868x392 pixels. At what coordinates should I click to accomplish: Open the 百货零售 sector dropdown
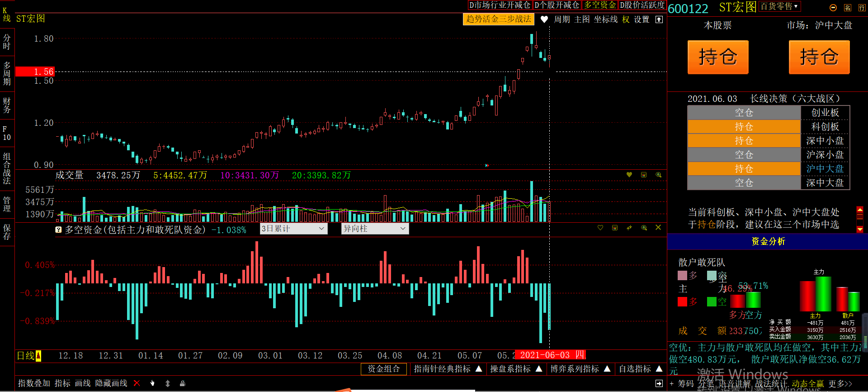pyautogui.click(x=780, y=6)
